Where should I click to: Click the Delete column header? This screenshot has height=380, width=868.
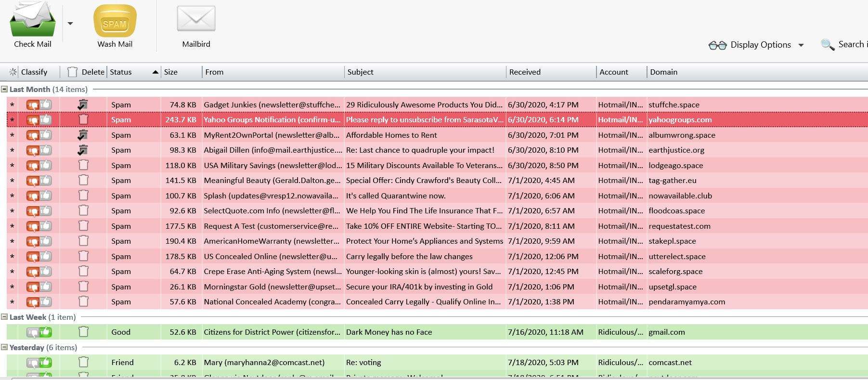tap(86, 72)
